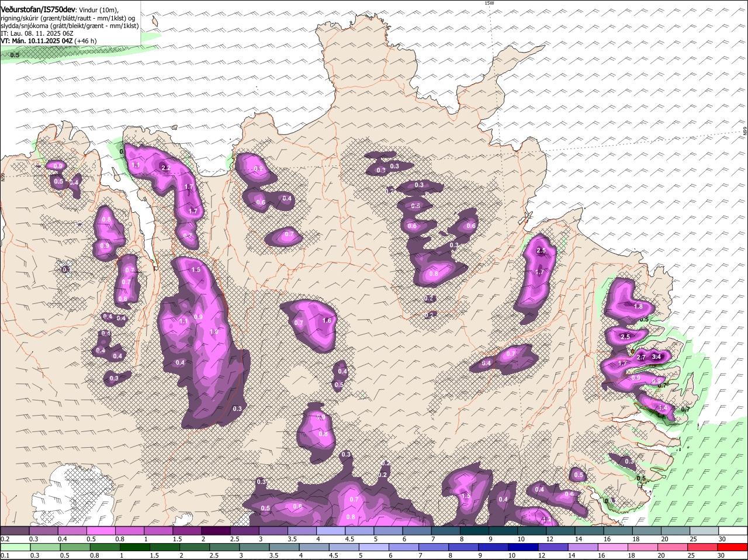748x560 pixels.
Task: Click the (+46 h) forecast offset text
Action: 85,41
